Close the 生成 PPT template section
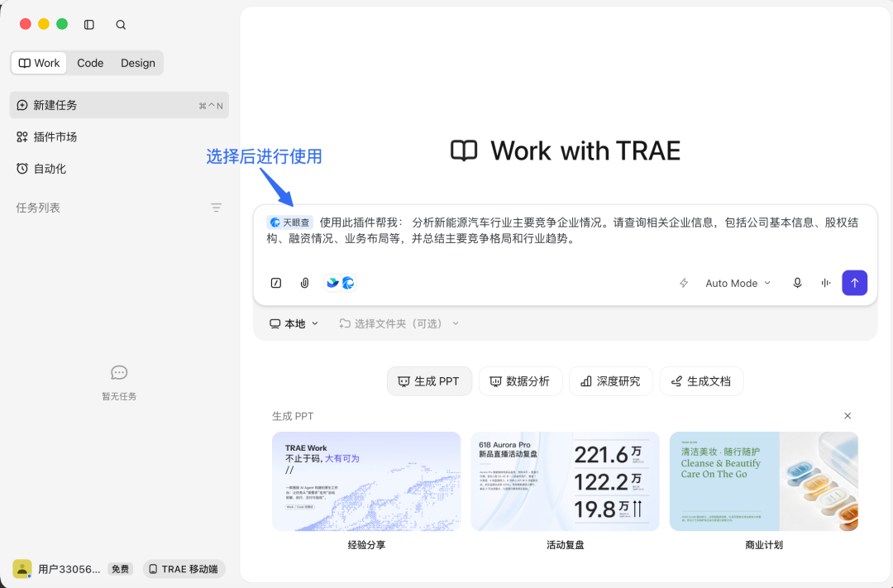The image size is (893, 588). [x=848, y=416]
